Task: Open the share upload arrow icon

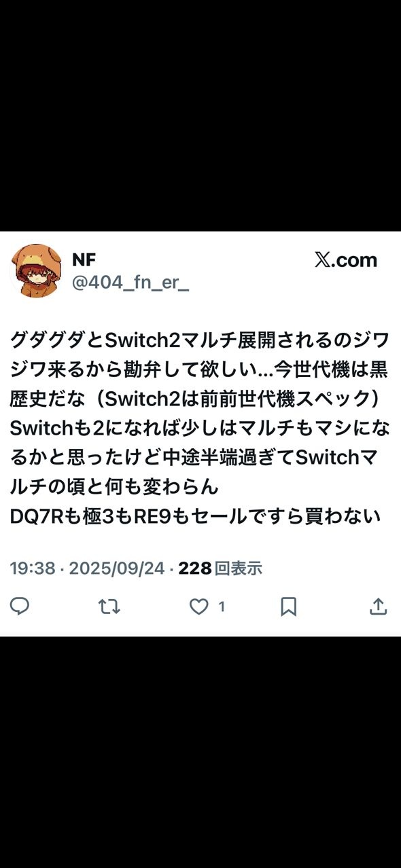Action: pos(379,606)
